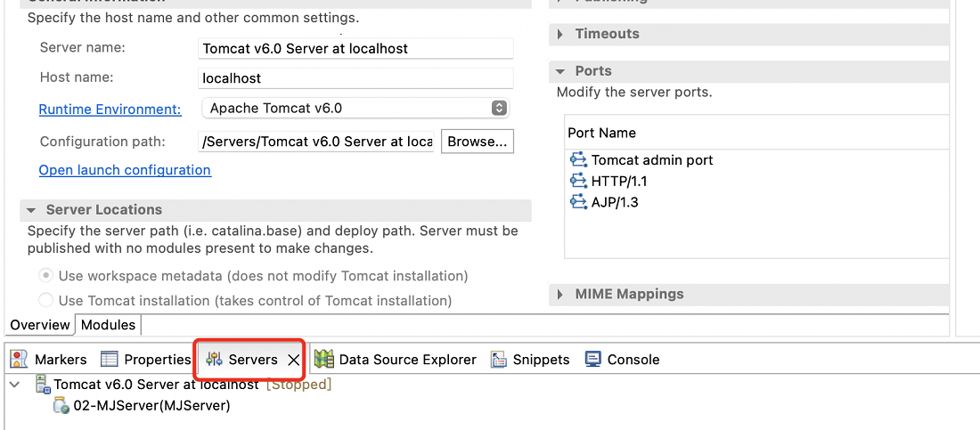Open the Apache Tomcat v6.0 runtime dropdown
Screen dimensions: 980x430
click(355, 108)
